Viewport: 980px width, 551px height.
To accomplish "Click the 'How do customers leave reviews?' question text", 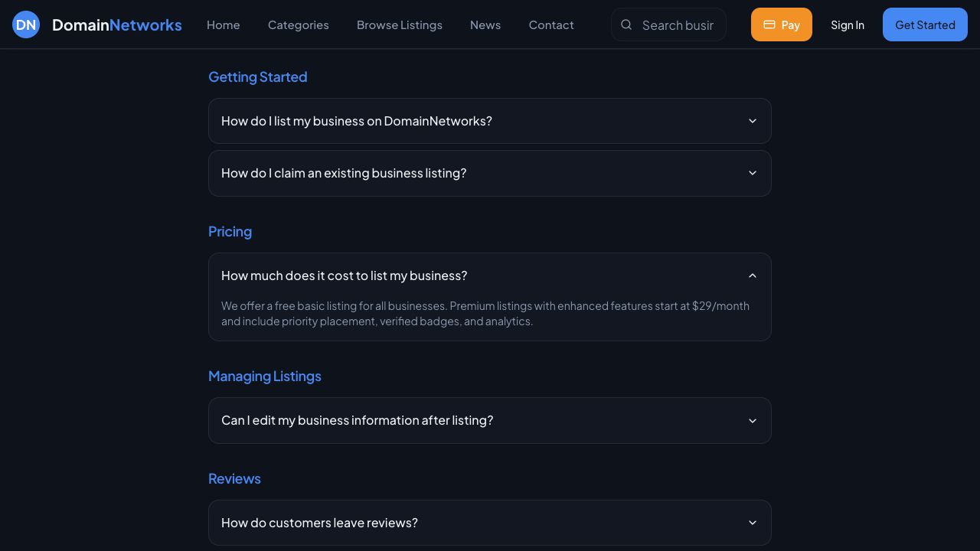I will tap(319, 523).
